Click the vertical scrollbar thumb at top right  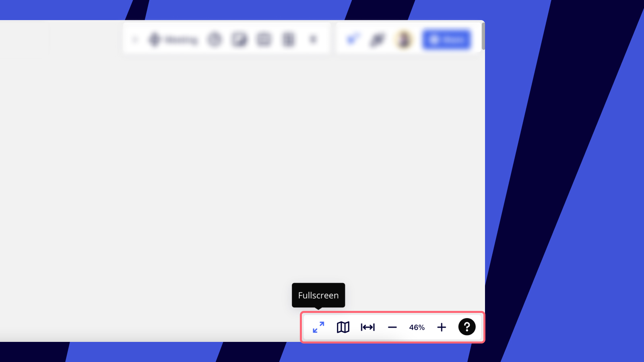point(483,36)
